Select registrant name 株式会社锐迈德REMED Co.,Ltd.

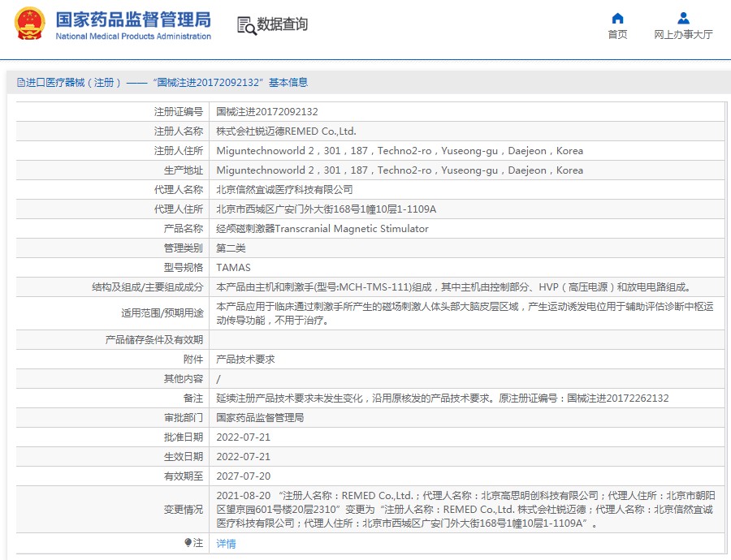pos(286,131)
